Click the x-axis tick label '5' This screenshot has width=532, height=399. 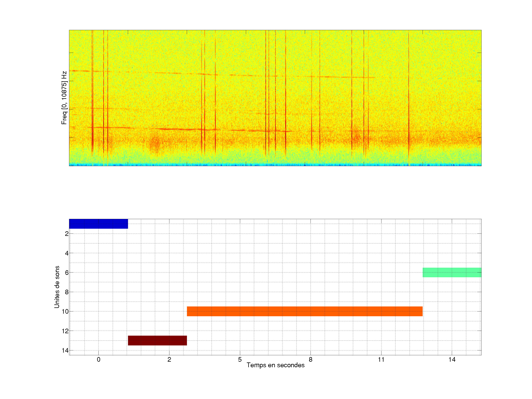pyautogui.click(x=240, y=359)
